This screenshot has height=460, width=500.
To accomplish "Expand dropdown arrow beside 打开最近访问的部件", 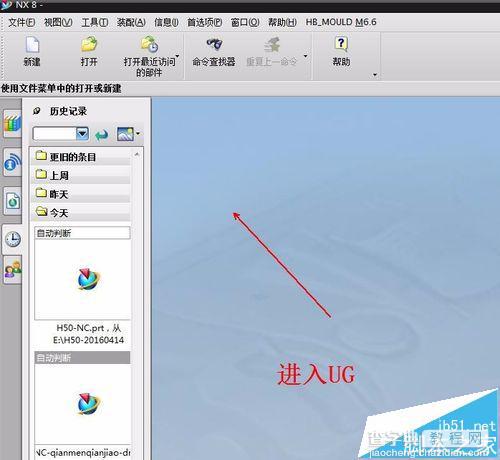I will click(177, 56).
